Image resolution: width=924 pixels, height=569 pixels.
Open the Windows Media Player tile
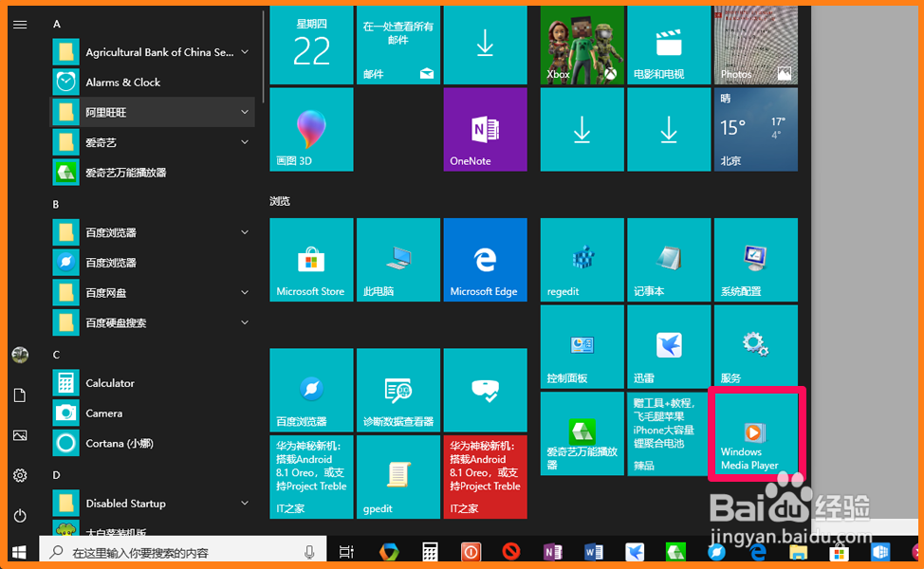pos(755,433)
